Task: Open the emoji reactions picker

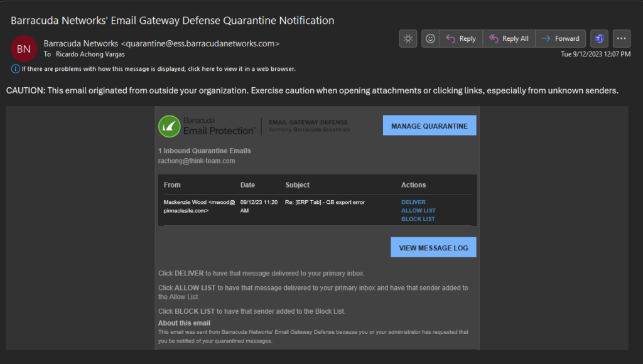Action: [x=430, y=38]
